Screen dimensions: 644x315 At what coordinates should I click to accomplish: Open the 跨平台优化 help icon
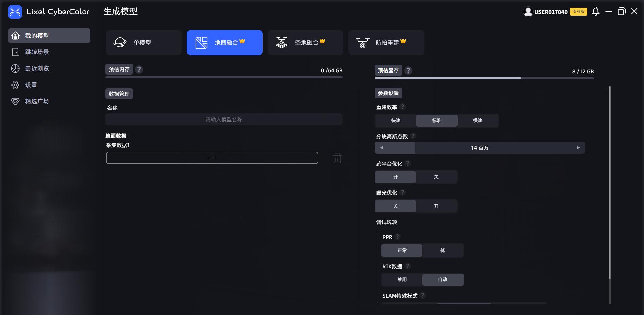click(408, 163)
